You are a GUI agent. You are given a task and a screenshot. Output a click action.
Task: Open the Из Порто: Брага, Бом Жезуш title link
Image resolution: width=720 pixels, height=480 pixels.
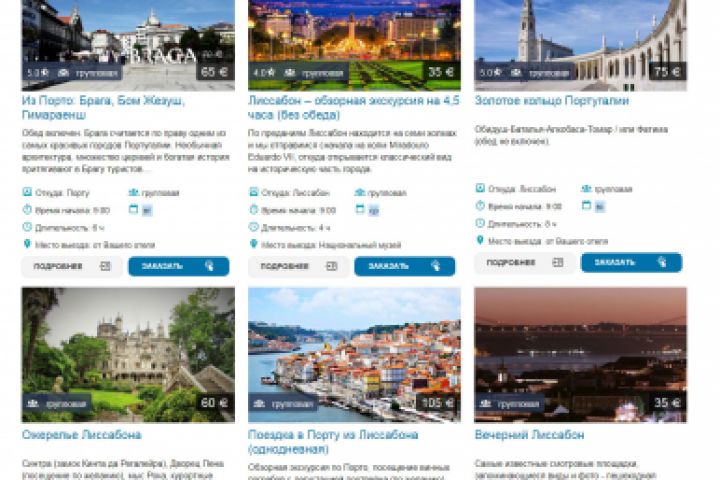point(103,107)
